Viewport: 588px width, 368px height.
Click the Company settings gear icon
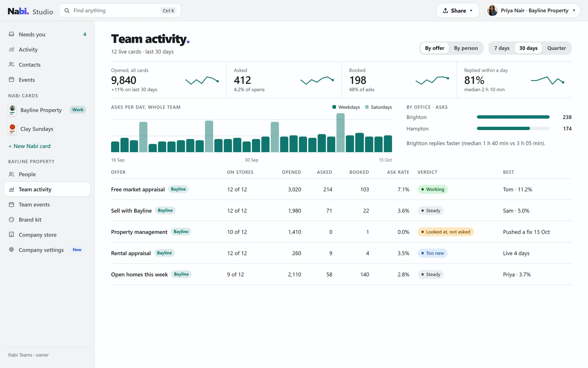pos(11,250)
